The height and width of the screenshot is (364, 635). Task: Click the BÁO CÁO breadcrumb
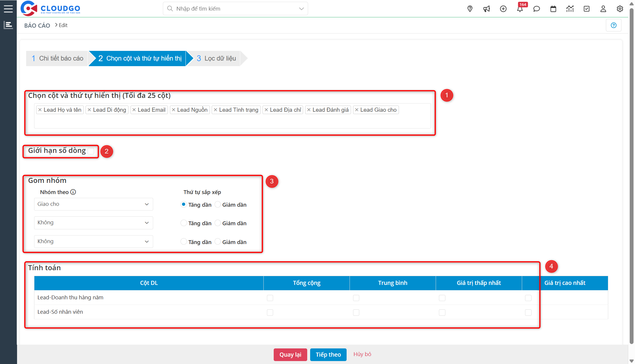(x=37, y=26)
